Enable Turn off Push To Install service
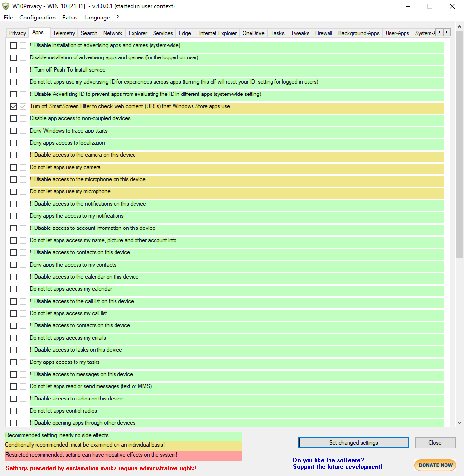The width and height of the screenshot is (464, 476). point(13,70)
